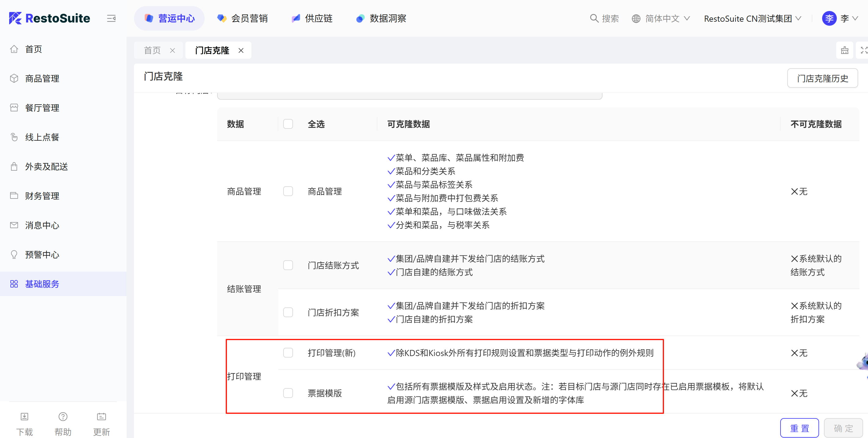This screenshot has height=438, width=868.
Task: Click the 基础服务 grid icon
Action: click(x=14, y=284)
